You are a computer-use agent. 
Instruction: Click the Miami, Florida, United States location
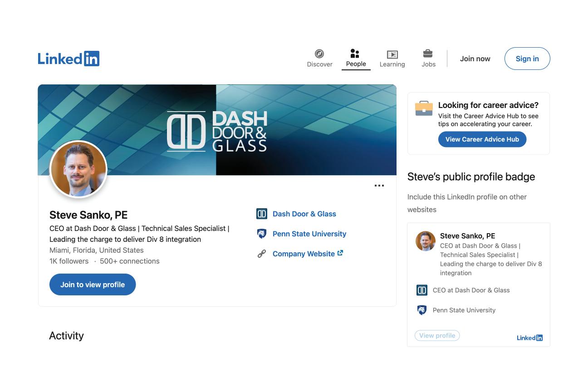[x=96, y=250]
